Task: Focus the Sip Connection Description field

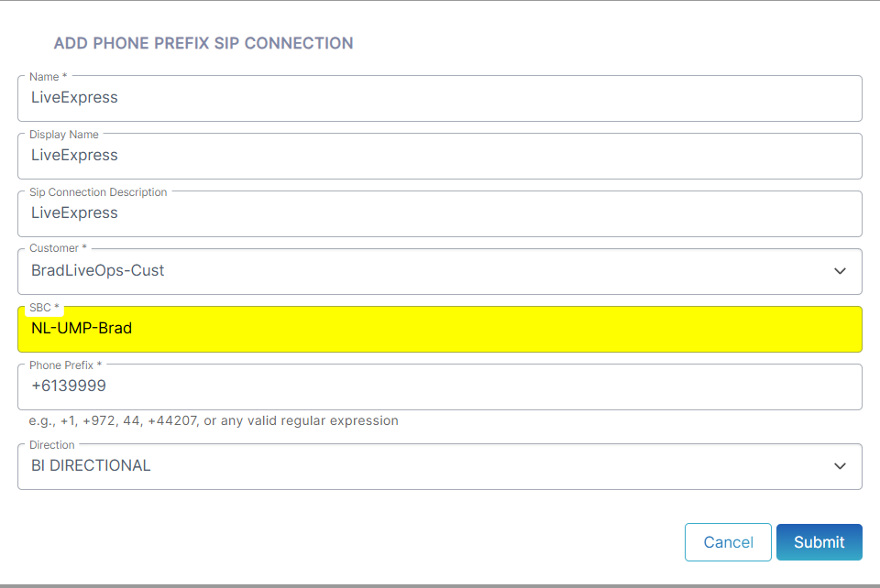Action: click(439, 214)
